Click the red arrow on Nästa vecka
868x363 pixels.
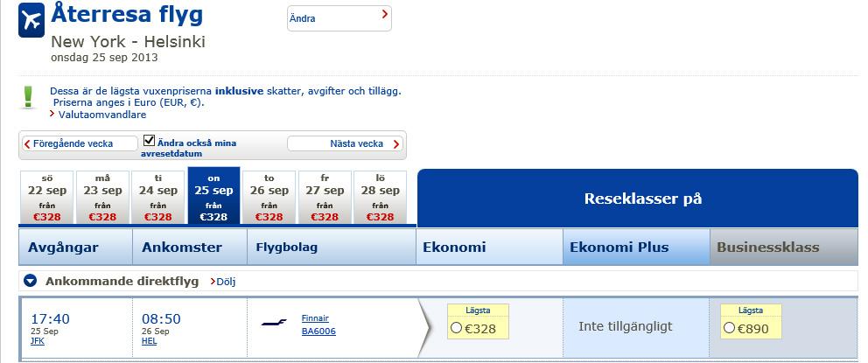tap(396, 144)
